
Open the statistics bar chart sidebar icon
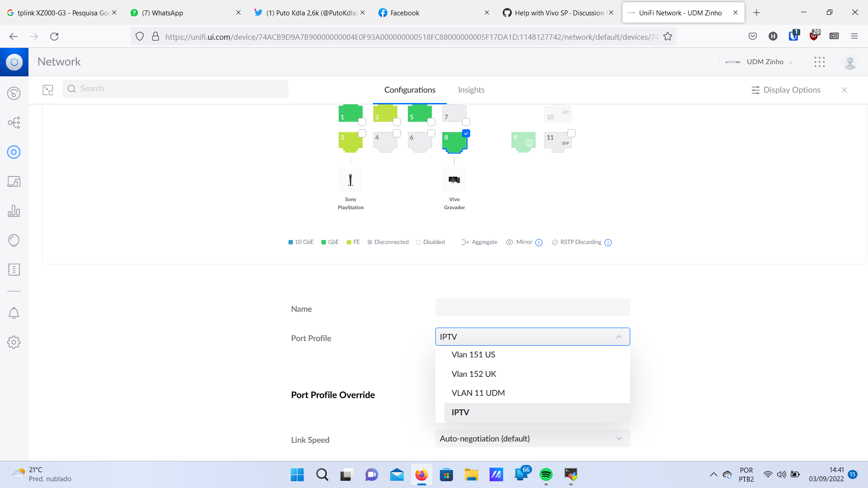[x=14, y=211]
